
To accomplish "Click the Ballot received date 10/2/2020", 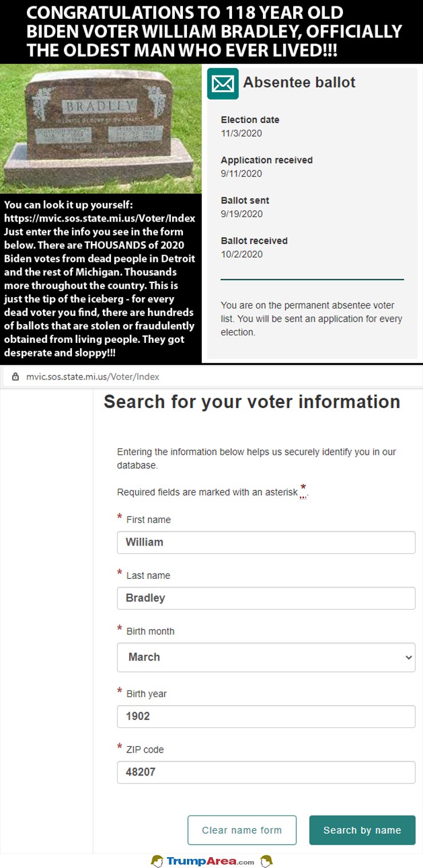I will (242, 254).
